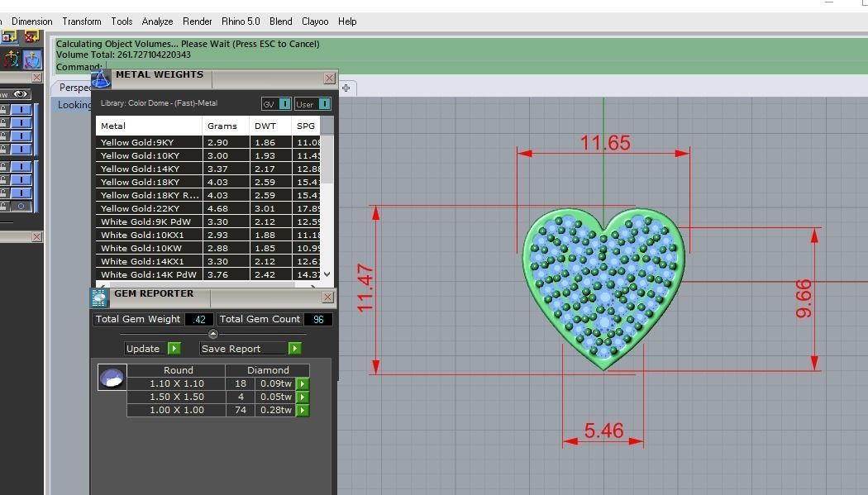This screenshot has width=868, height=495.
Task: Click the round diamond gem thumbnail
Action: [x=112, y=377]
